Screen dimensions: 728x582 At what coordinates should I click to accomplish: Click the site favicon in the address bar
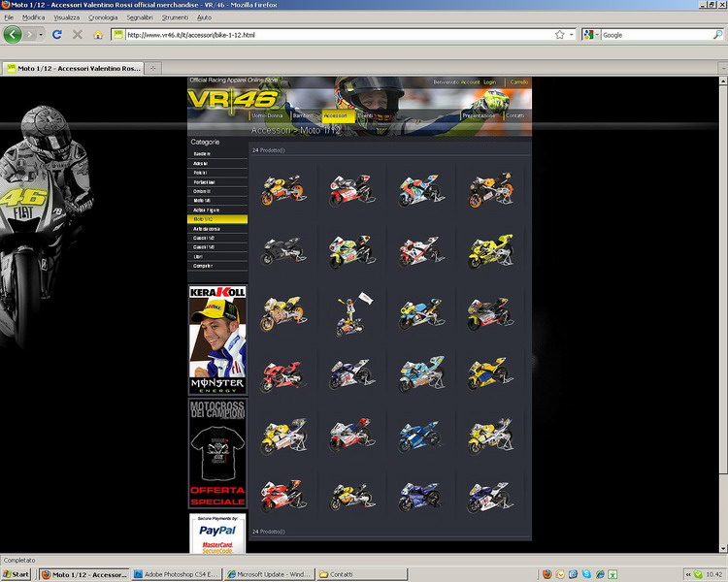118,34
